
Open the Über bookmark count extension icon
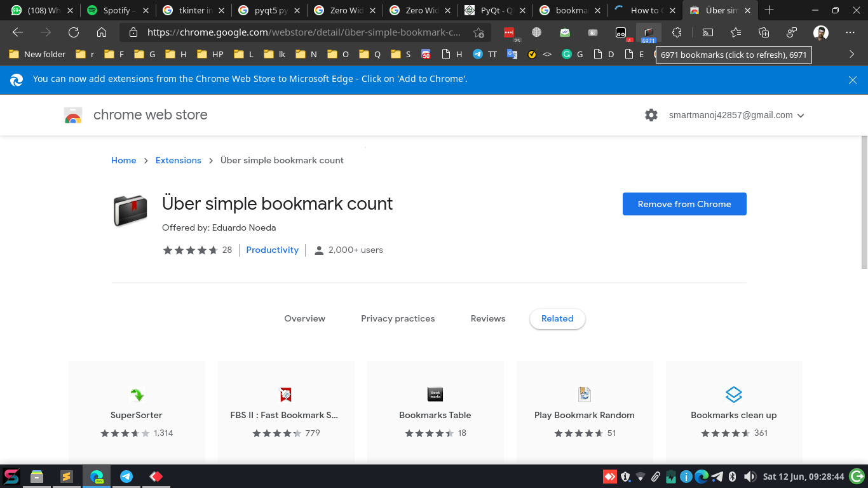(649, 32)
